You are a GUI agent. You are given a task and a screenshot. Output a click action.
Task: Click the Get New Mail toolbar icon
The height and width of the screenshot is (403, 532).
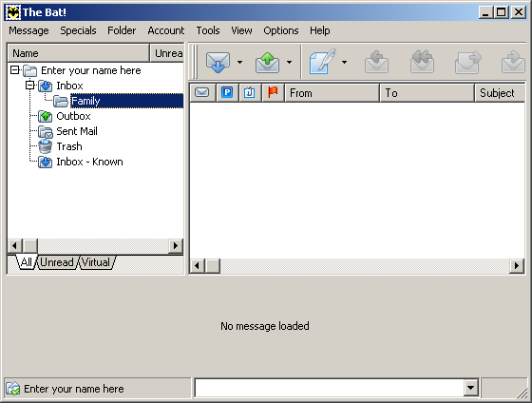pos(218,63)
